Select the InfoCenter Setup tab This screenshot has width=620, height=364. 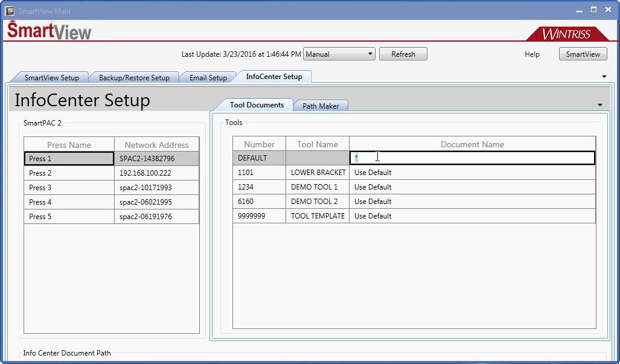coord(274,77)
